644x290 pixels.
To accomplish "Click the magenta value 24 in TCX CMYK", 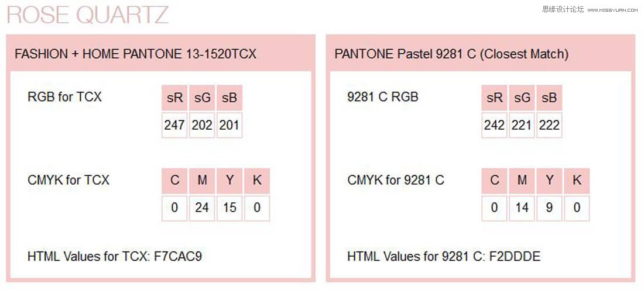I will [202, 208].
